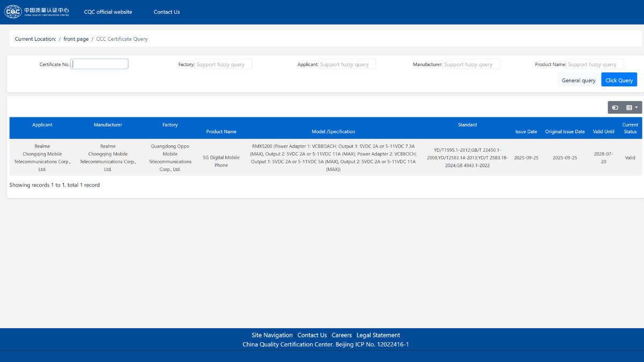
Task: Click the Product Name fuzzy query field
Action: coord(595,64)
